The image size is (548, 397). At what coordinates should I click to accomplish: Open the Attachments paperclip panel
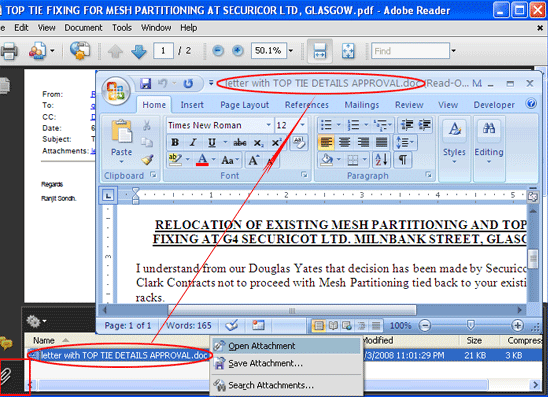click(6, 375)
